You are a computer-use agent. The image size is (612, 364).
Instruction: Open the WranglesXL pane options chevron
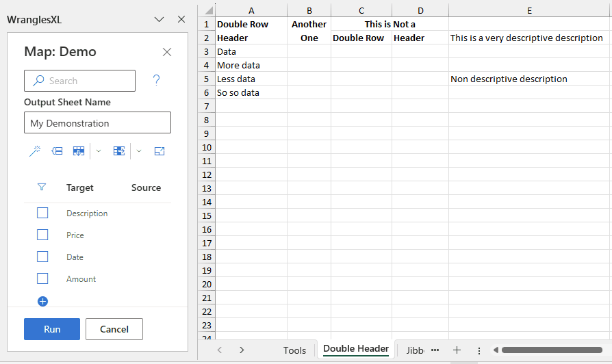click(160, 20)
